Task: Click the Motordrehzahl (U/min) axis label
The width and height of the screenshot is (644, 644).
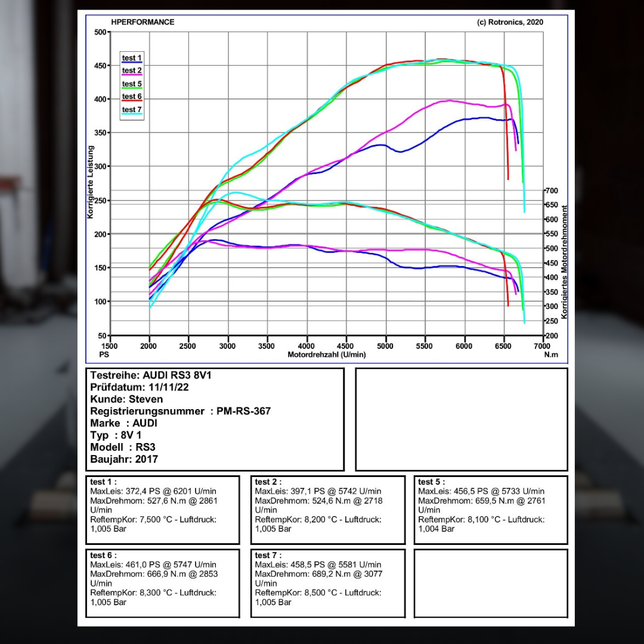Action: (x=326, y=355)
